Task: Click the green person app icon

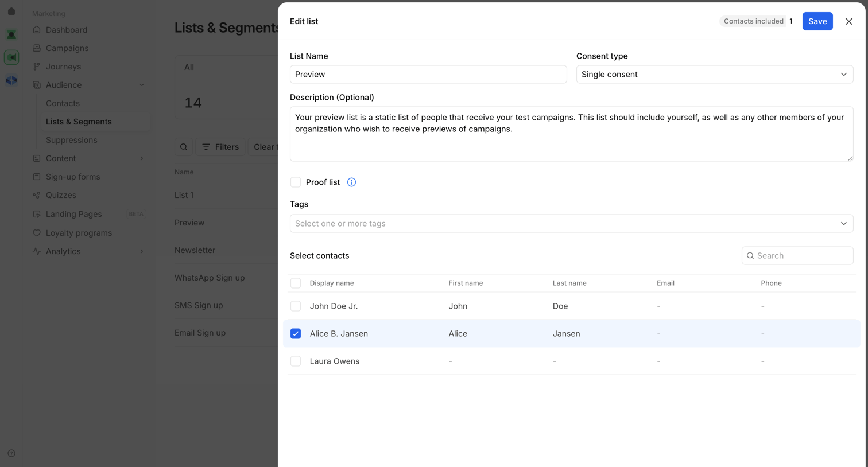Action: [x=11, y=34]
